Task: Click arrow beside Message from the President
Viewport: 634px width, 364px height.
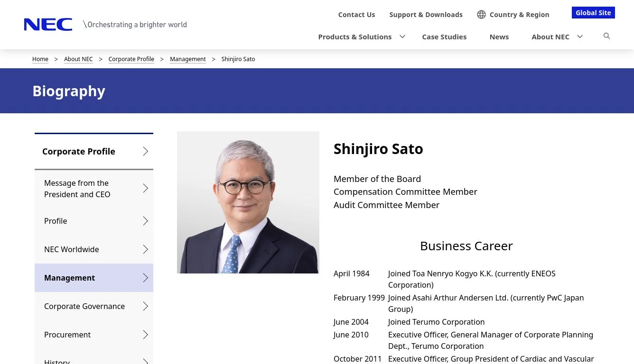Action: (146, 189)
